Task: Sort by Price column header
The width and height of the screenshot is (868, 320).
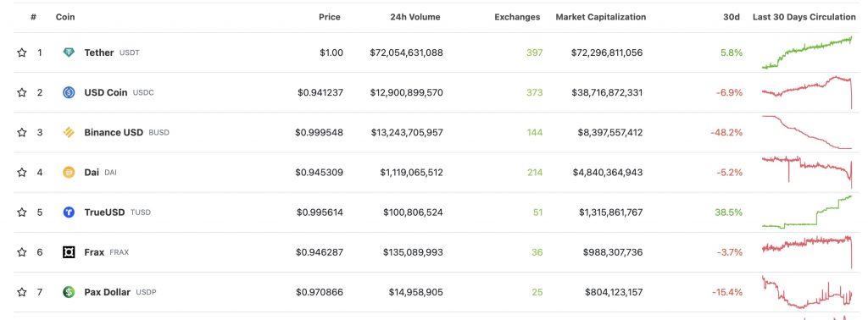Action: coord(330,17)
